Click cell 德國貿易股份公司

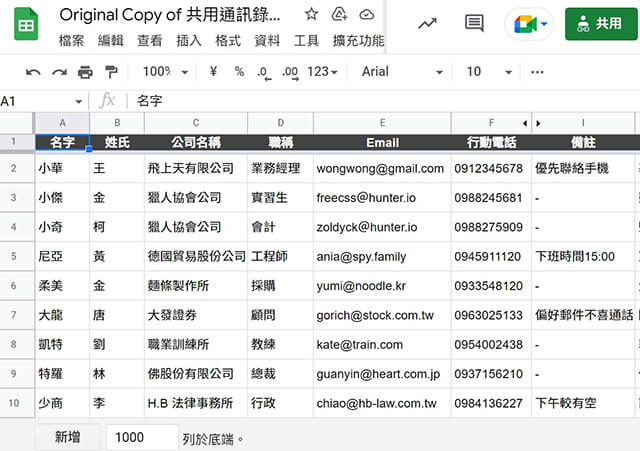[196, 256]
